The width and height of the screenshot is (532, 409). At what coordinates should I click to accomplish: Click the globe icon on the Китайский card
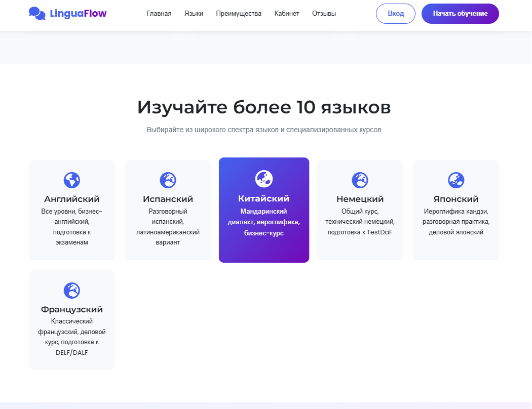[x=264, y=179]
